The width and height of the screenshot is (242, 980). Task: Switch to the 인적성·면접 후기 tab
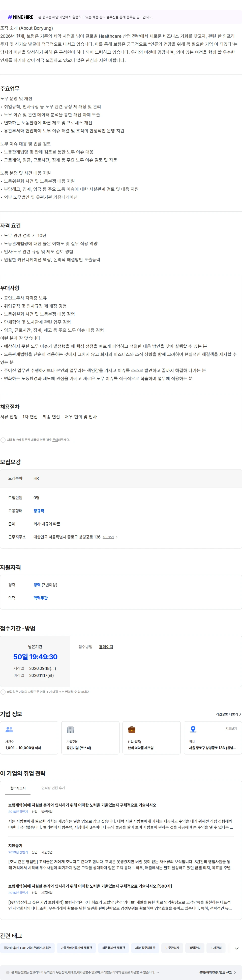tap(53, 788)
